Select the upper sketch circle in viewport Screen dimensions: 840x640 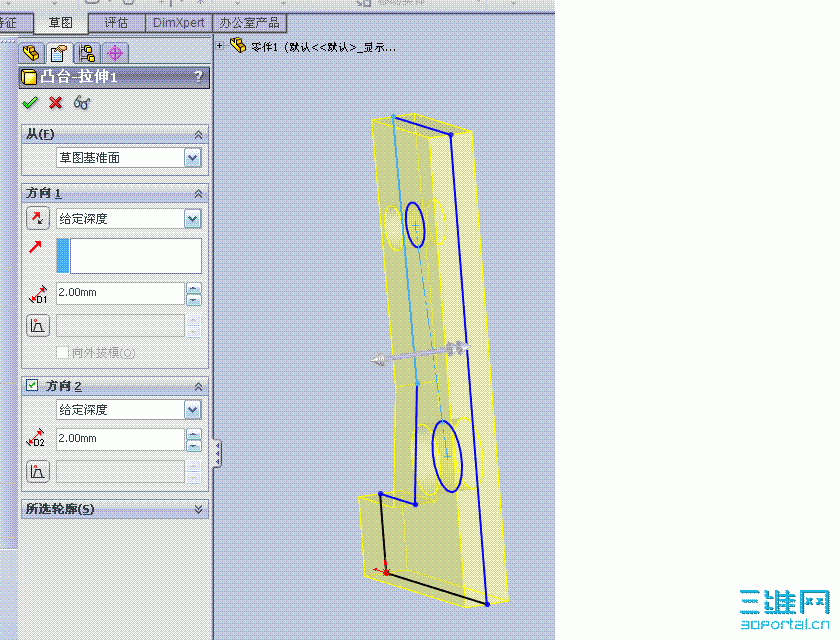tap(415, 225)
